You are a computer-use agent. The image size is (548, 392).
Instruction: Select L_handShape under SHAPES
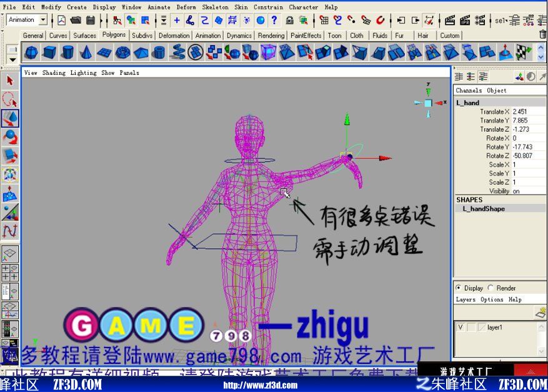point(484,209)
